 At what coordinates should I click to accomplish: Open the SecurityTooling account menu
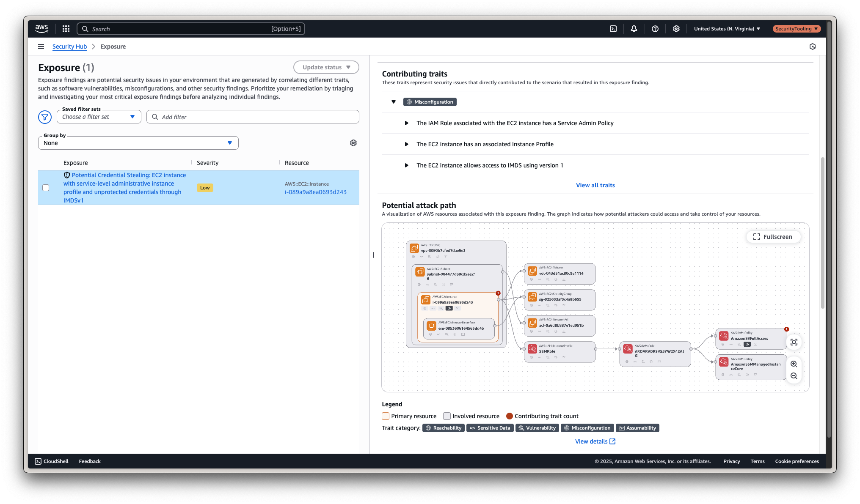pyautogui.click(x=797, y=29)
